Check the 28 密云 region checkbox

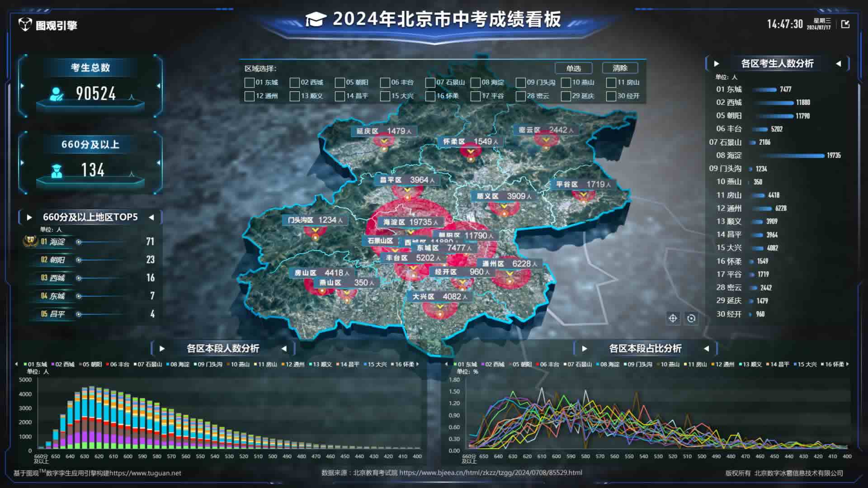(x=520, y=96)
